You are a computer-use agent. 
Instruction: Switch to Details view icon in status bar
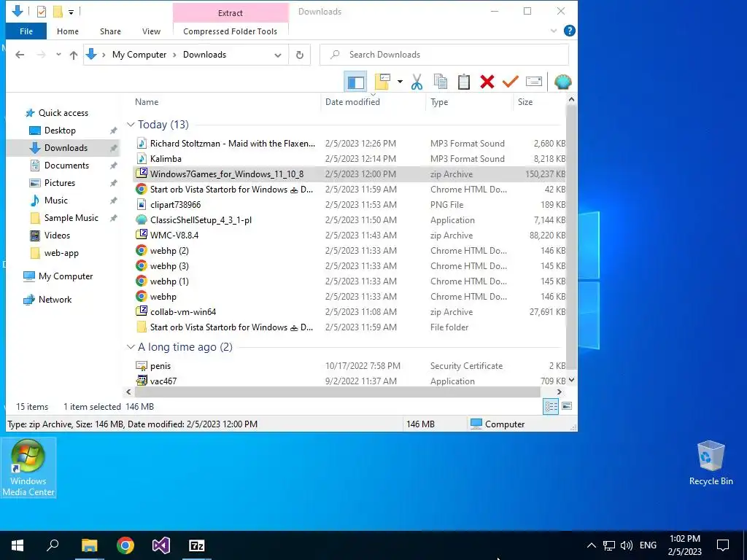click(x=551, y=406)
